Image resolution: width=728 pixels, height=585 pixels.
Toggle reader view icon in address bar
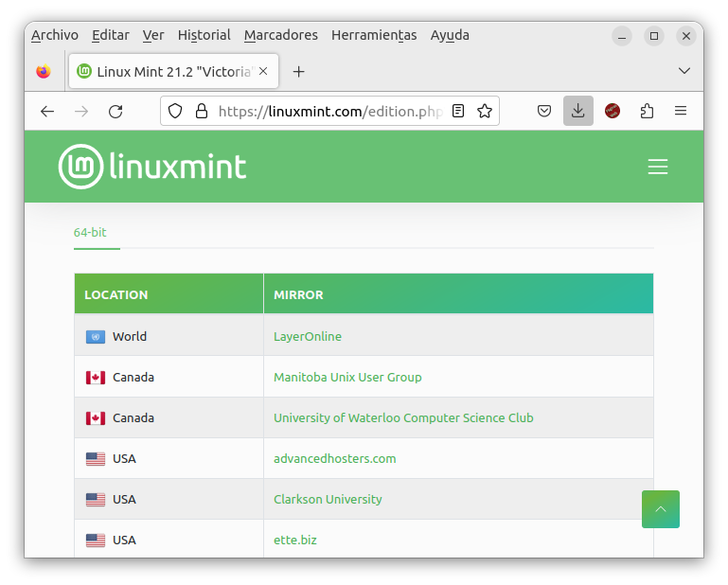pos(458,111)
